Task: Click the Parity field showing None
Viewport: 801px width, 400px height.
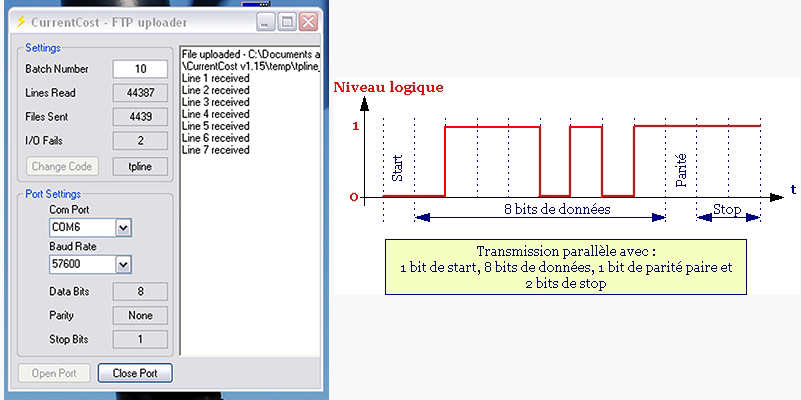Action: 139,315
